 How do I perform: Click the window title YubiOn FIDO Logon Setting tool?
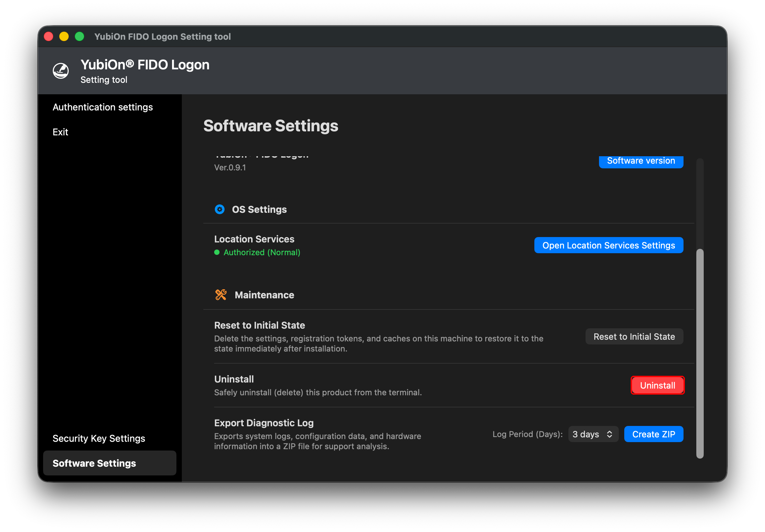click(x=163, y=36)
